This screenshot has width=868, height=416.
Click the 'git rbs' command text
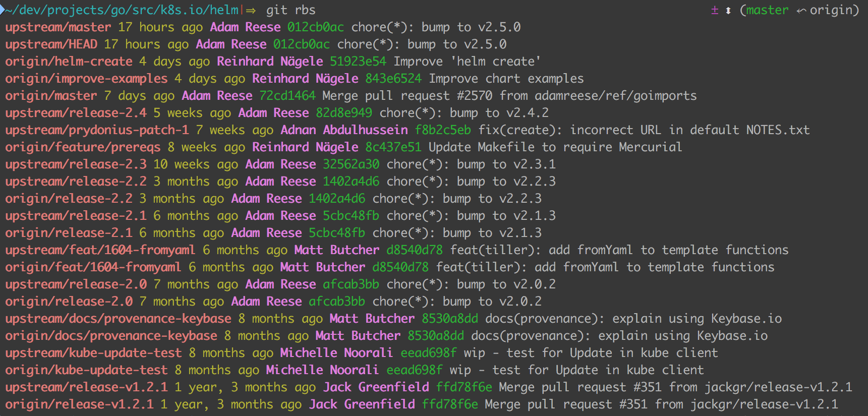(x=291, y=10)
